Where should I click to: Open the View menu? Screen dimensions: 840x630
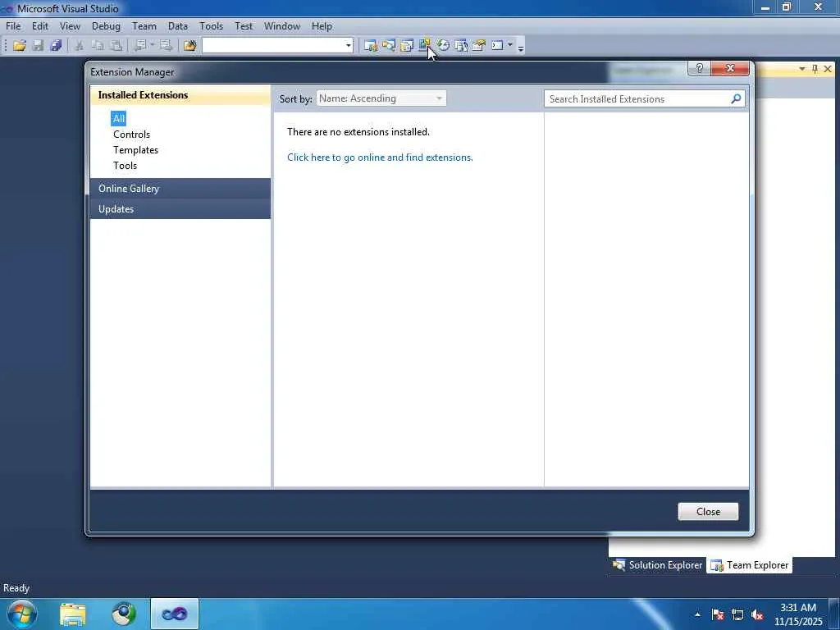[x=70, y=25]
